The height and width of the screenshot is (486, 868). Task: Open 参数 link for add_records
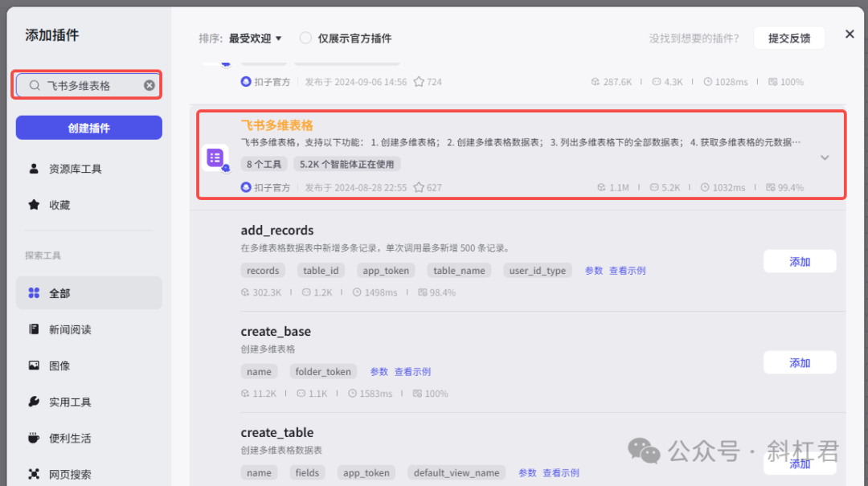coord(593,270)
